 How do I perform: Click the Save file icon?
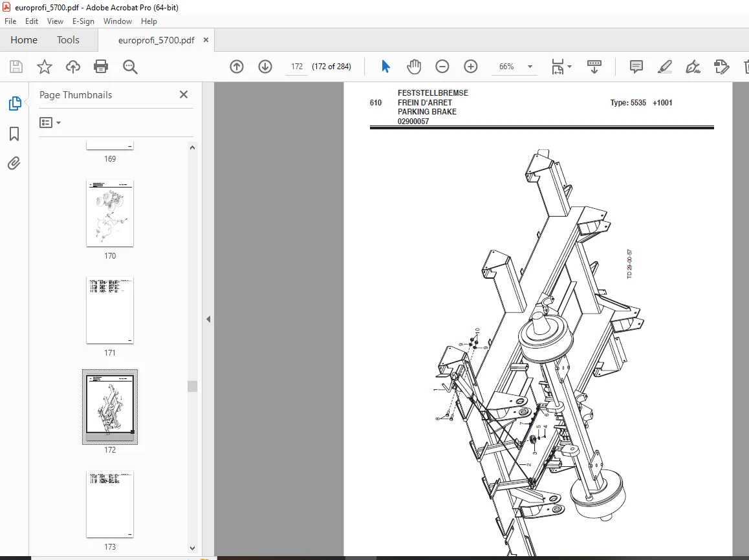[16, 67]
